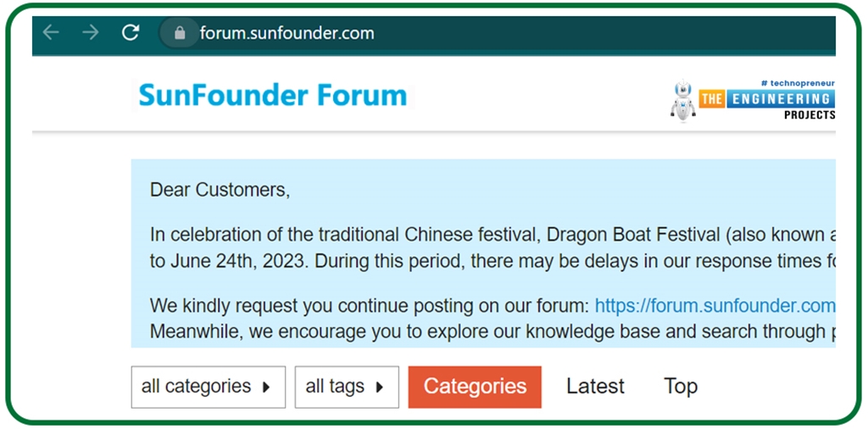Screen dimensions: 868x429
Task: Select the Categories tab
Action: pos(475,387)
